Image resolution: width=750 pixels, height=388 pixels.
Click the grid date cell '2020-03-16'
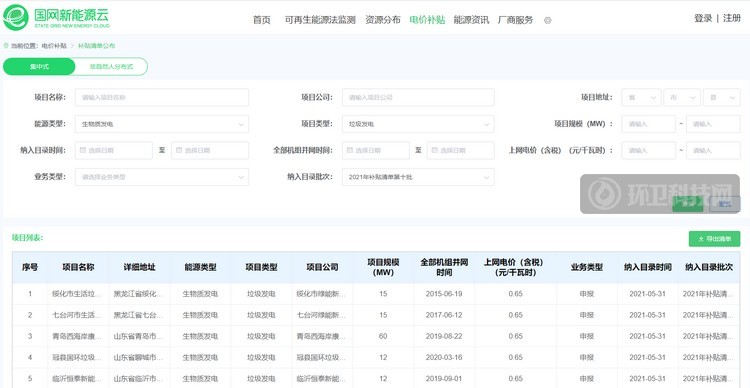444,357
